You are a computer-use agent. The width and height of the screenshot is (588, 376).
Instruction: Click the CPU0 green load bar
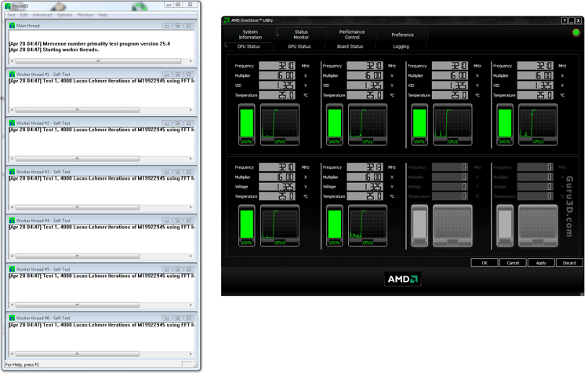click(247, 123)
